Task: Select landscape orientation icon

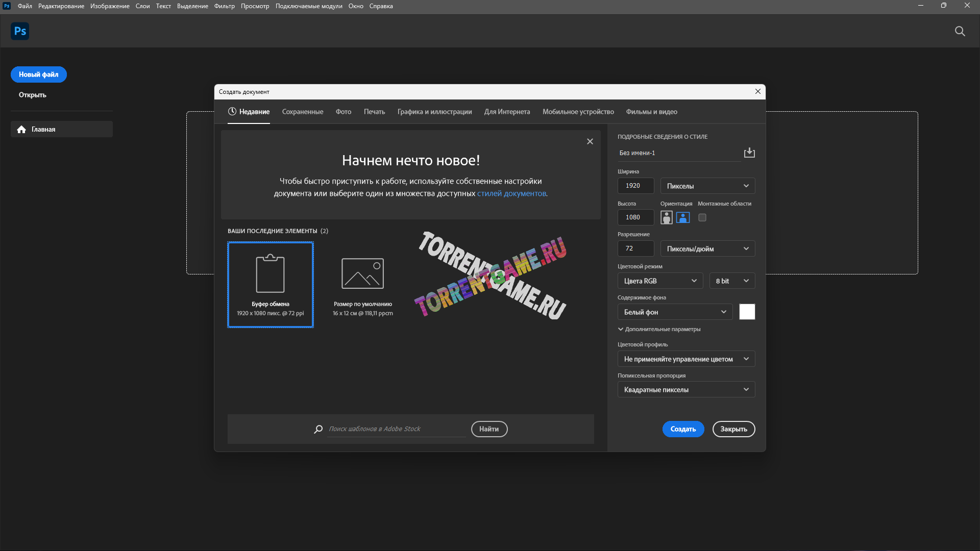Action: [x=682, y=217]
